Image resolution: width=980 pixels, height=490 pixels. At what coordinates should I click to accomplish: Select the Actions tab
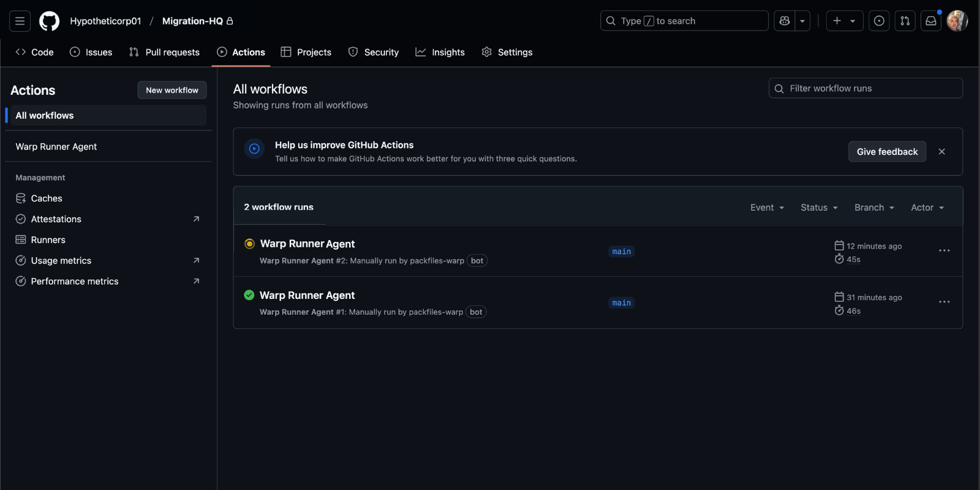[x=241, y=52]
